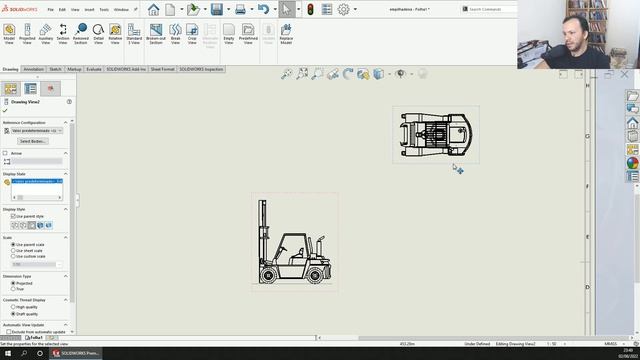This screenshot has width=640, height=360.
Task: Select the Broken-out Section tool
Action: click(156, 34)
